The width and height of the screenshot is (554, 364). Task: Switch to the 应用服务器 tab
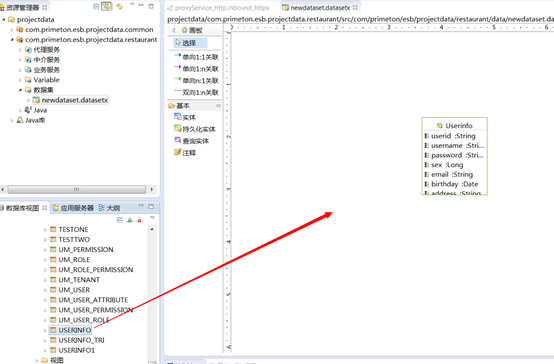73,208
